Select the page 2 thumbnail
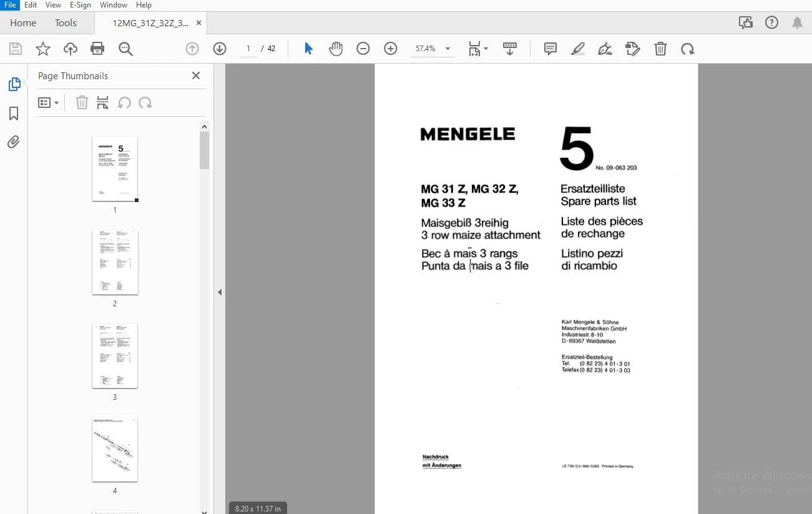The height and width of the screenshot is (514, 812). (115, 263)
